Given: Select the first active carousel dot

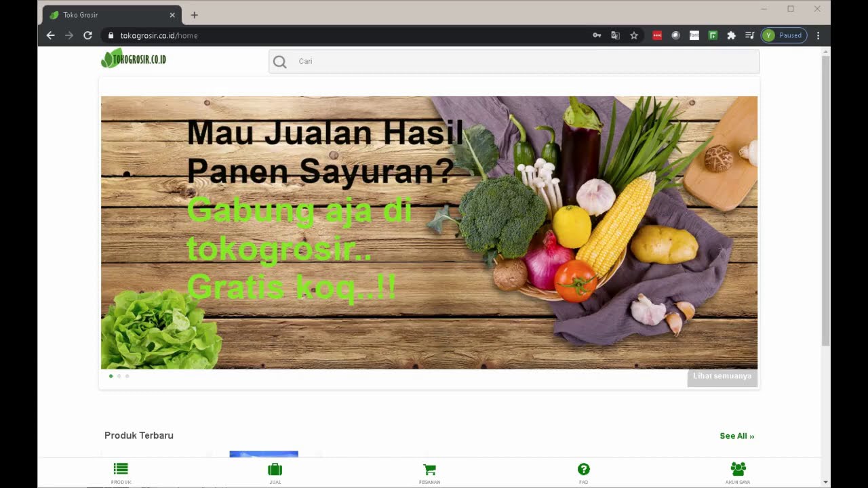Looking at the screenshot, I should tap(111, 375).
